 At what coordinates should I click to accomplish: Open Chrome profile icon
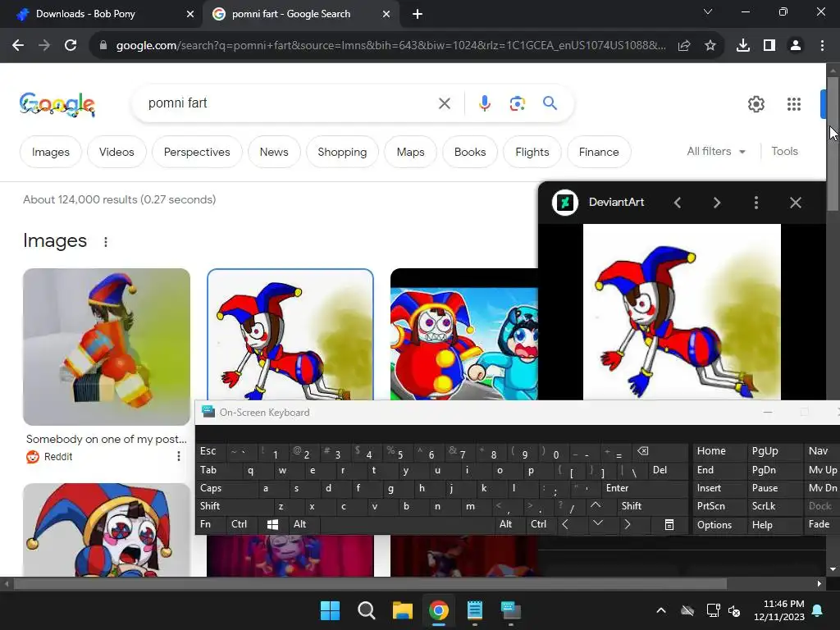coord(796,46)
